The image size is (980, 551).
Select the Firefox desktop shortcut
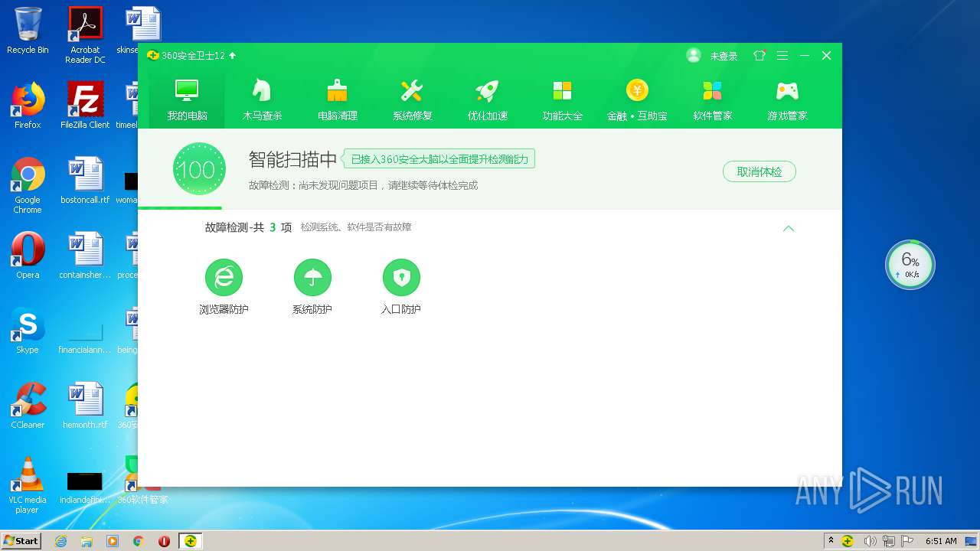[28, 106]
